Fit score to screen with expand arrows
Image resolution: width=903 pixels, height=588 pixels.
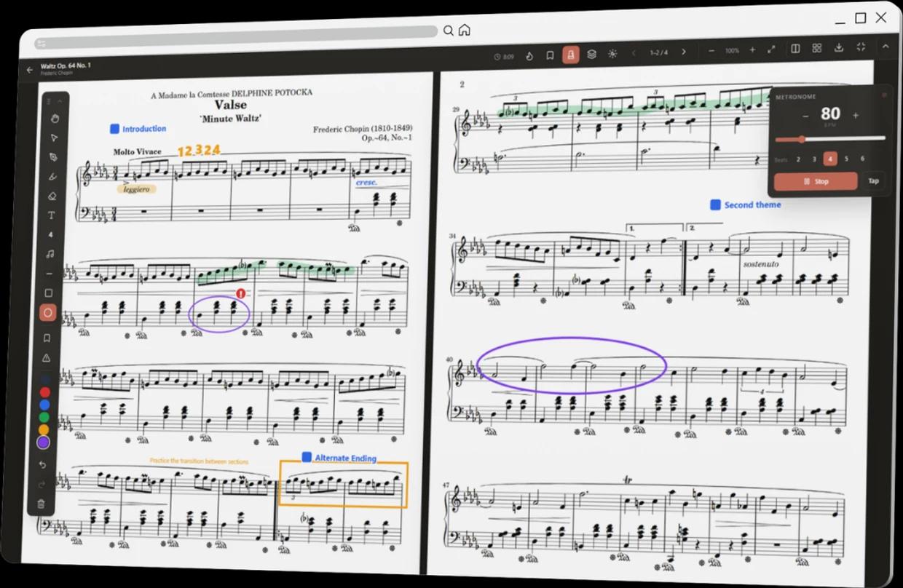pos(771,49)
